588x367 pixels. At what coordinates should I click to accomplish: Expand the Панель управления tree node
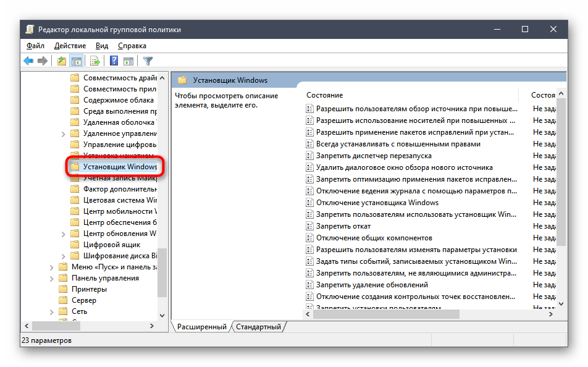(52, 278)
